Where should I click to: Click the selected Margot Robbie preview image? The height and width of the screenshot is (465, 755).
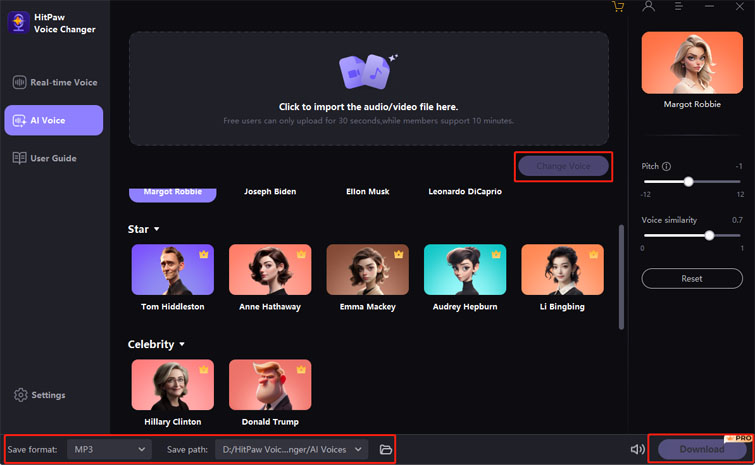(x=692, y=63)
